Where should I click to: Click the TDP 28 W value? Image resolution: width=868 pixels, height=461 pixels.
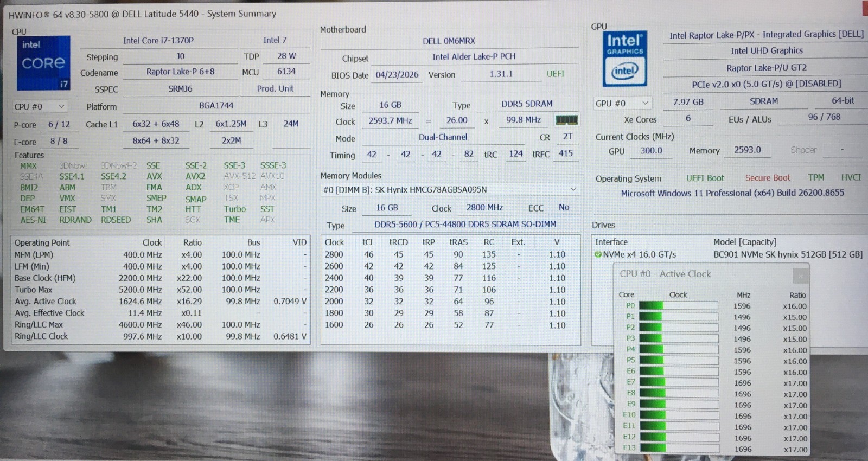[286, 56]
